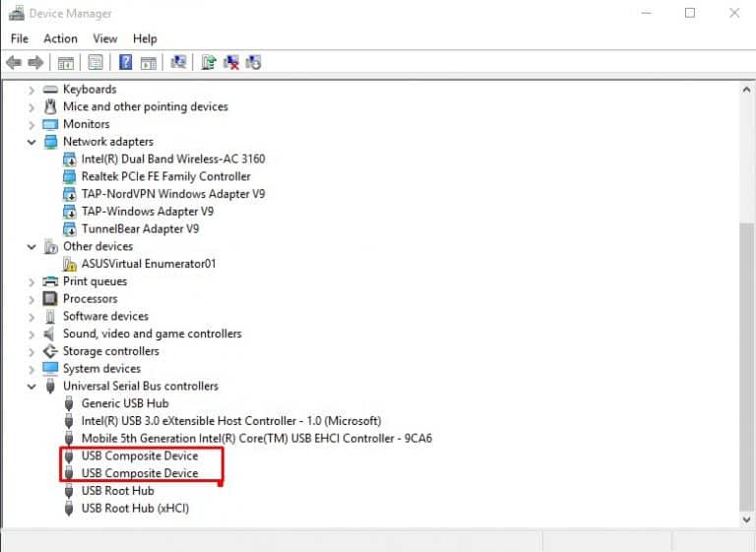Expand the Processors node
This screenshot has width=756, height=552.
(31, 299)
